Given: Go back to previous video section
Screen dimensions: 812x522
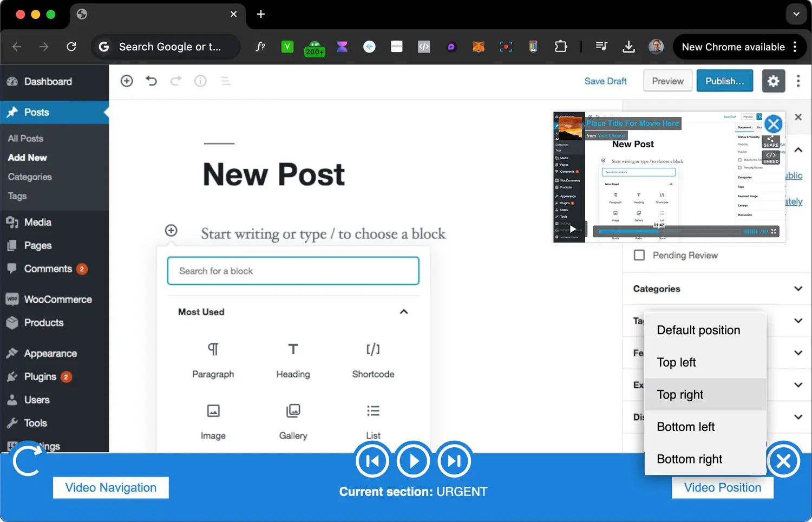Looking at the screenshot, I should click(x=372, y=461).
